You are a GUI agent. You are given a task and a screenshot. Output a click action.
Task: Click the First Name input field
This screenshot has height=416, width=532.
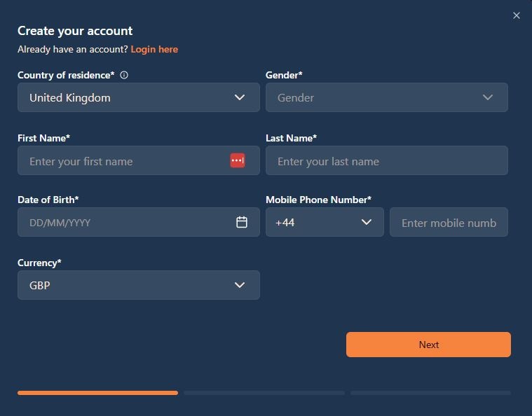pos(139,160)
